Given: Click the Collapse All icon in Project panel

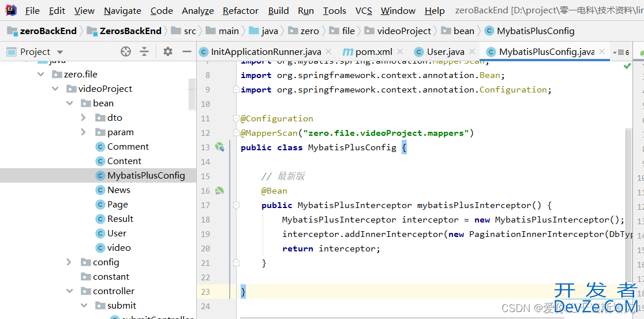Looking at the screenshot, I should click(x=144, y=52).
